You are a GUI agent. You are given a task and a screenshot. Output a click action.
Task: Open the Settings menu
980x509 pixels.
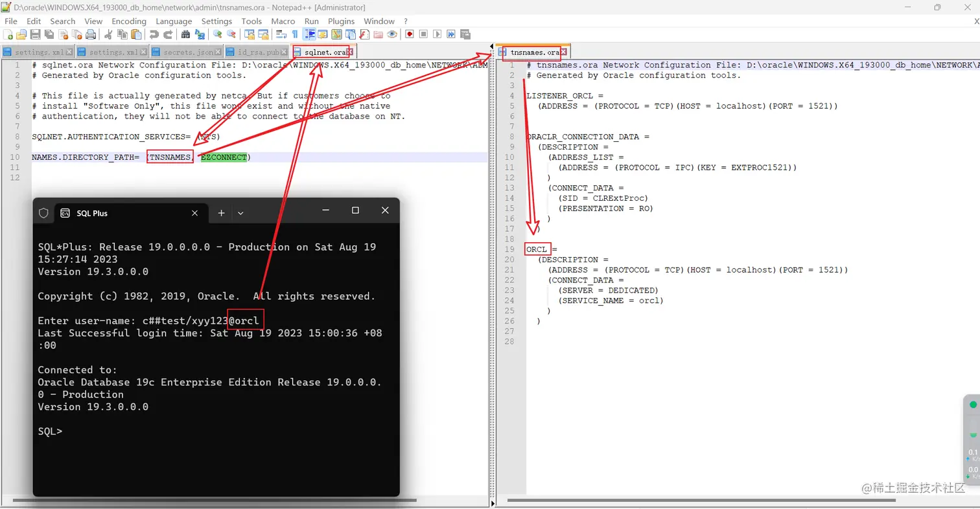[x=216, y=21]
